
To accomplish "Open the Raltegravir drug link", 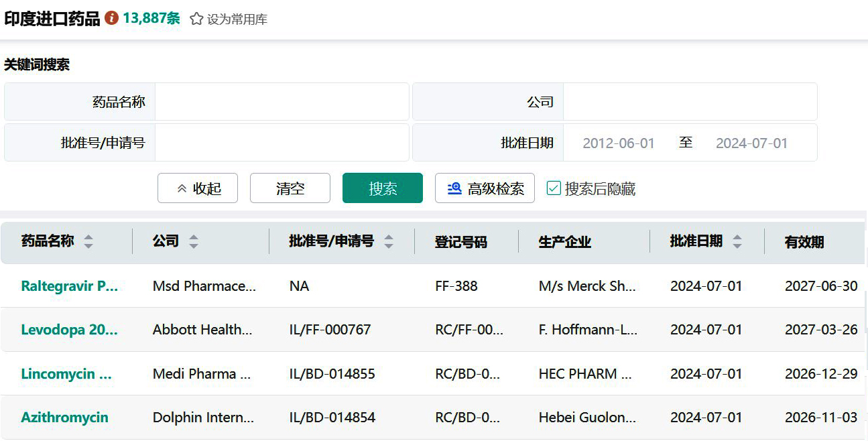I will [70, 286].
